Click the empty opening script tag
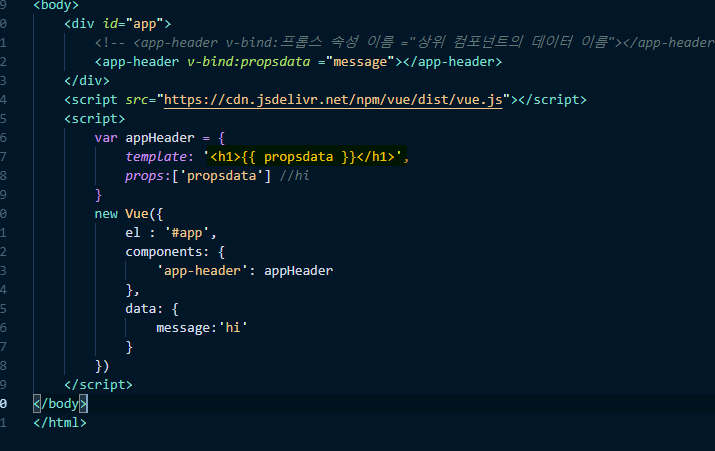Viewport: 715px width, 451px height. 94,119
